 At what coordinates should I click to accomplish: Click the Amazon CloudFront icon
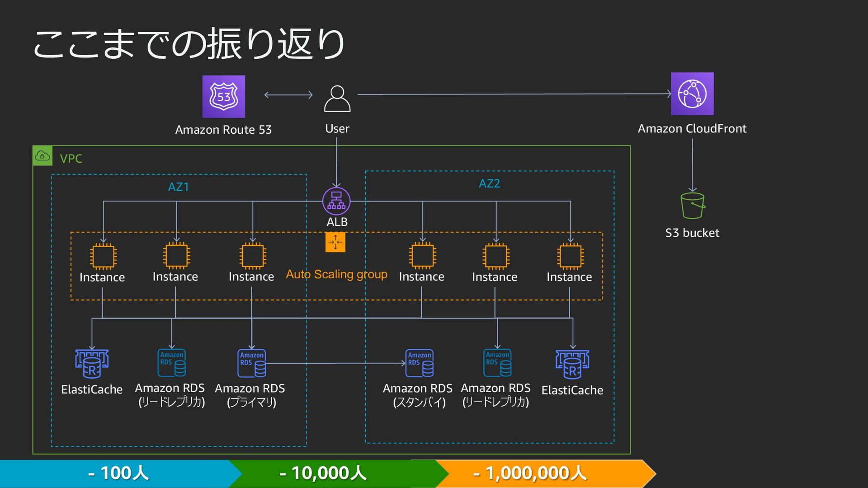click(x=692, y=94)
